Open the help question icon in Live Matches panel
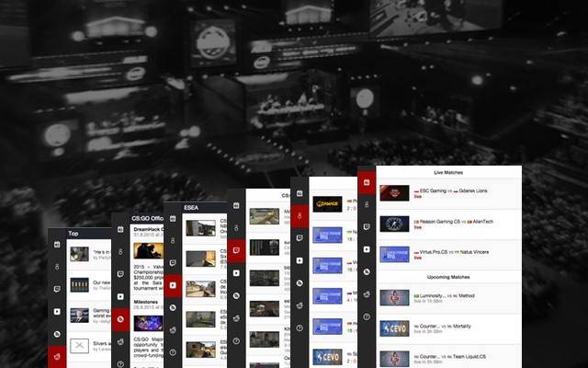The width and height of the screenshot is (588, 368). pos(367,316)
